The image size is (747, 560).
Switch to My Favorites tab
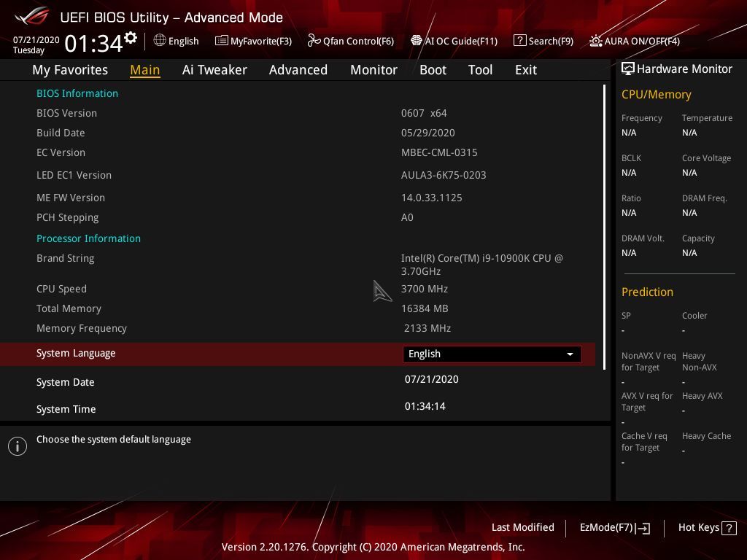70,70
